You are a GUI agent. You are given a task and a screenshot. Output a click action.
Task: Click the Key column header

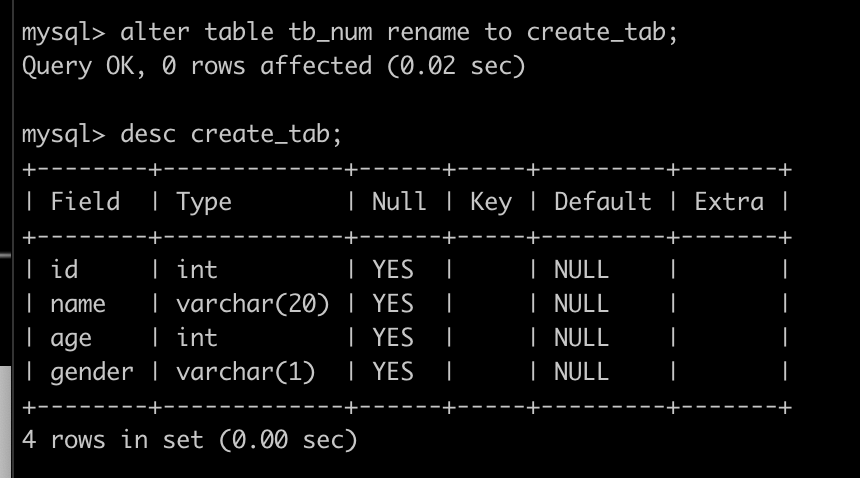coord(491,202)
